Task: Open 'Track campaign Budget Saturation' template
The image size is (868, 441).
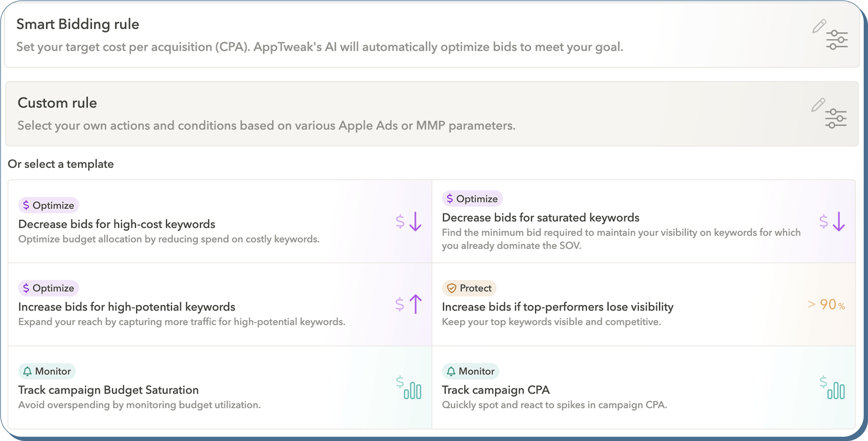Action: pos(108,390)
